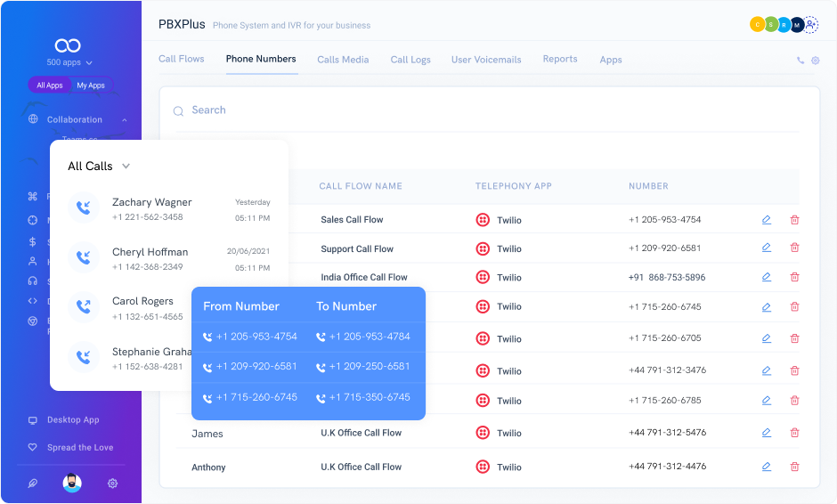837x504 pixels.
Task: Delete the Support Call Flow row
Action: (794, 248)
